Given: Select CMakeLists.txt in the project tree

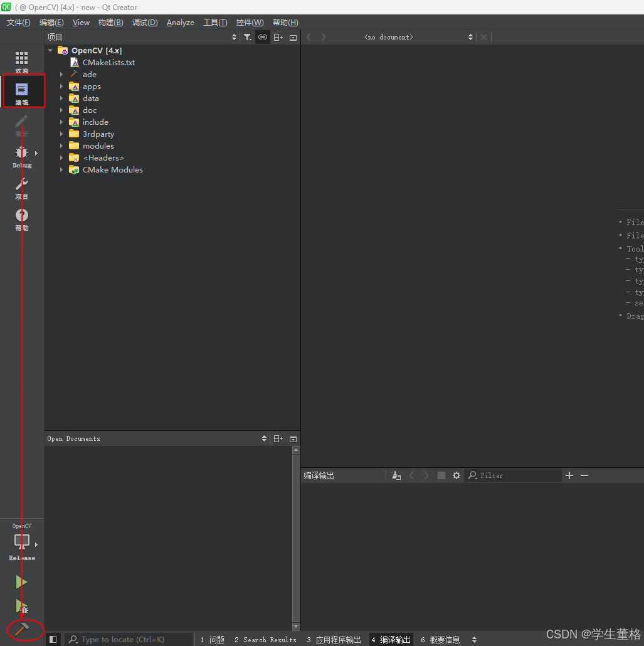Looking at the screenshot, I should point(108,63).
